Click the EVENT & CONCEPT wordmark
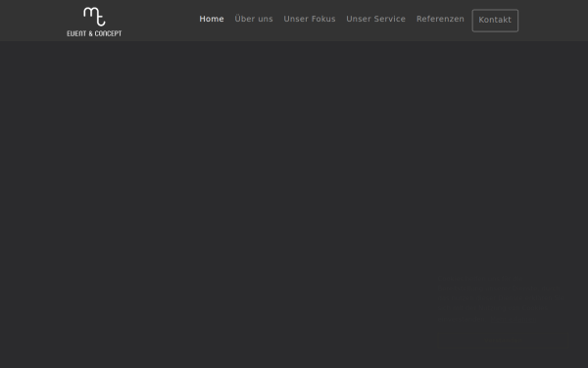This screenshot has width=588, height=368. pos(94,33)
